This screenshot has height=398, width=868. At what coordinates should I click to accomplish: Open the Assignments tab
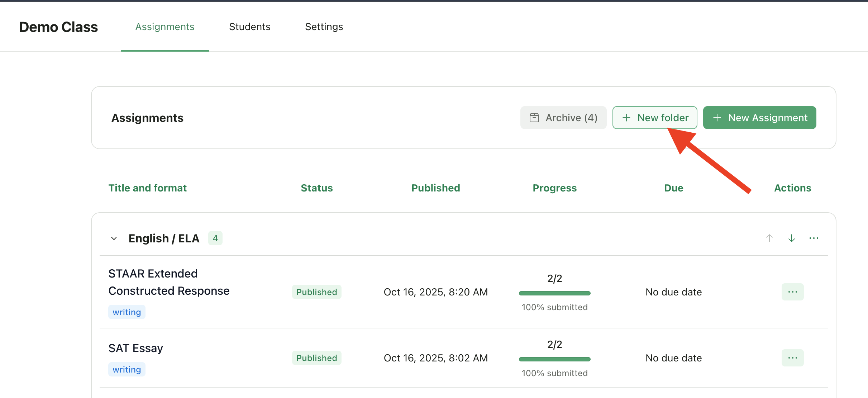(x=164, y=27)
